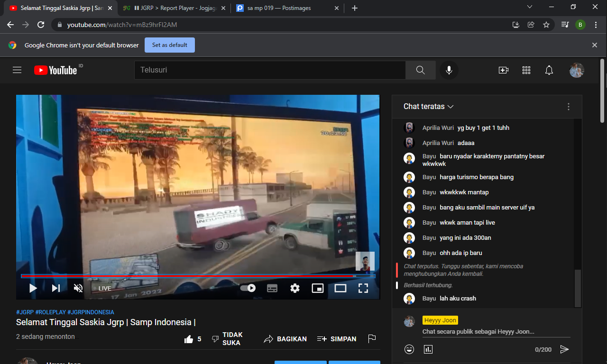Make the video fullscreen

point(363,288)
